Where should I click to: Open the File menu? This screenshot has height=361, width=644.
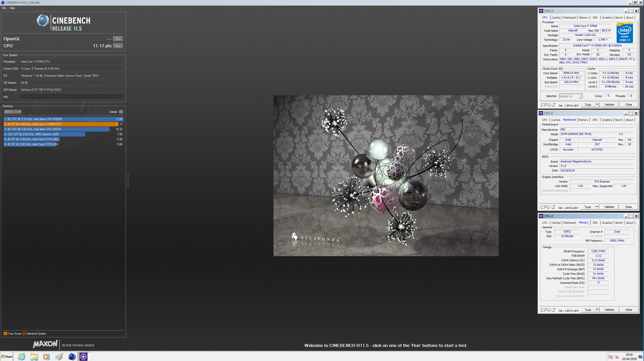tap(4, 8)
